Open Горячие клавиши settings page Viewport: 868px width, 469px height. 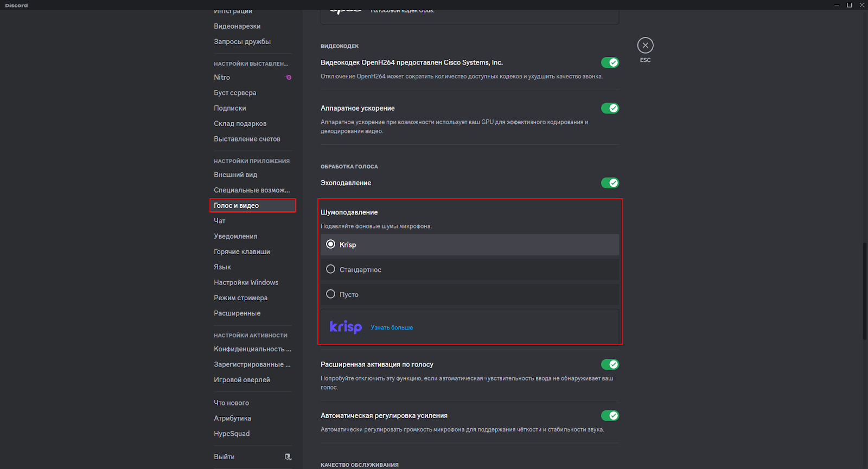click(x=241, y=252)
